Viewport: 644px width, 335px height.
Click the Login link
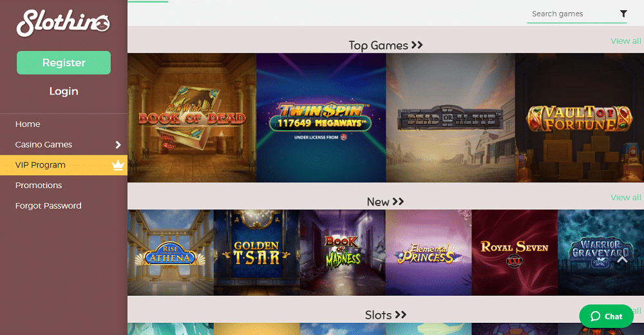coord(64,91)
